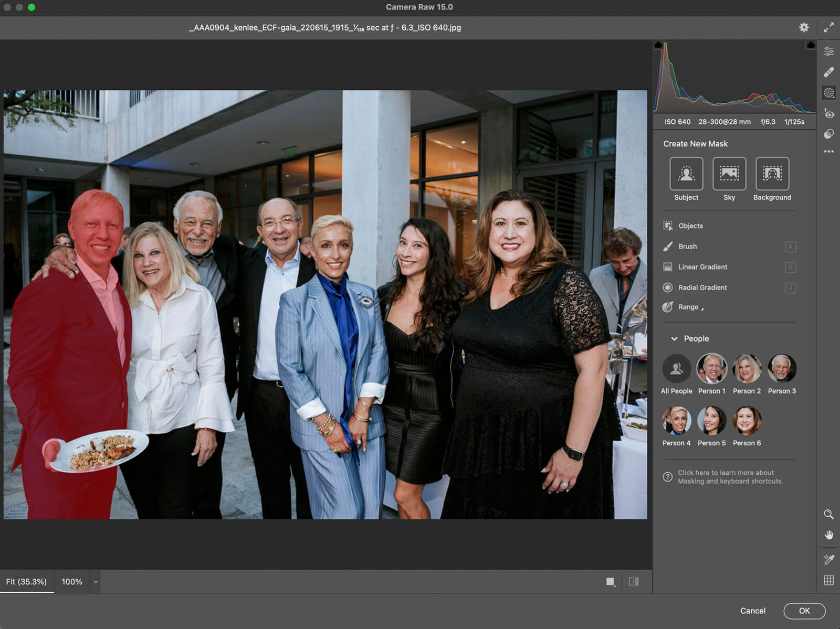Toggle the grid overlay icon

[x=828, y=580]
